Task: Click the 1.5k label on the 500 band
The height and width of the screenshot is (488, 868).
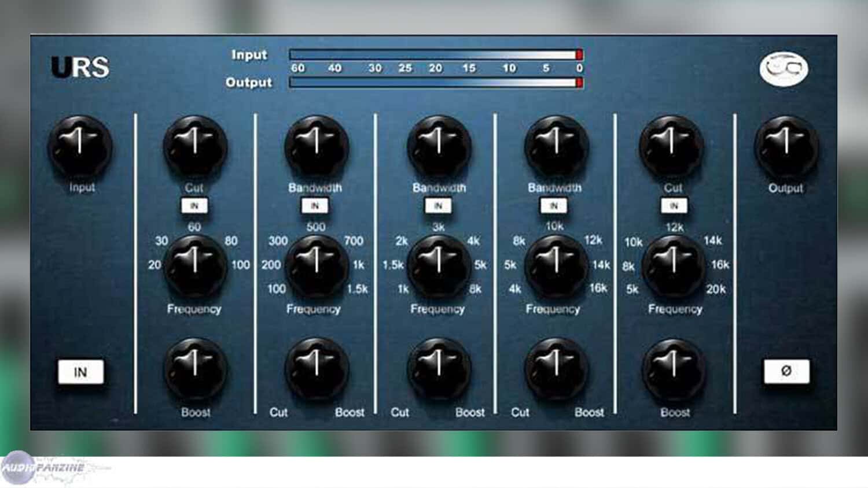Action: coord(357,289)
